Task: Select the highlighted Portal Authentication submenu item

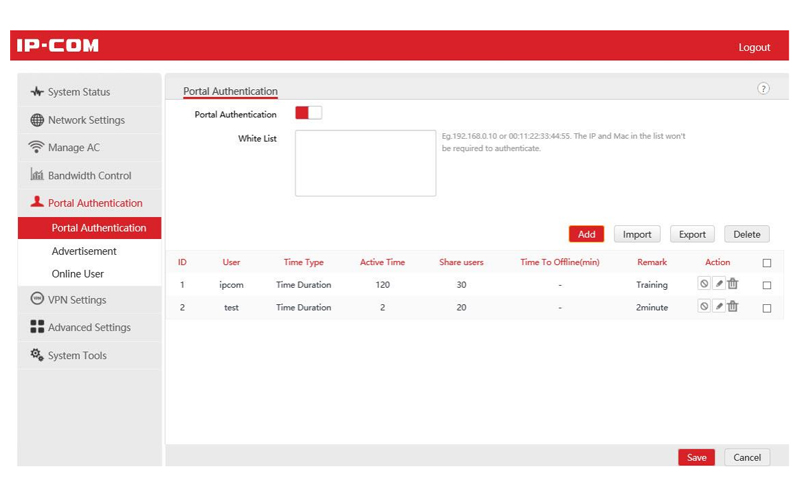Action: (x=89, y=228)
